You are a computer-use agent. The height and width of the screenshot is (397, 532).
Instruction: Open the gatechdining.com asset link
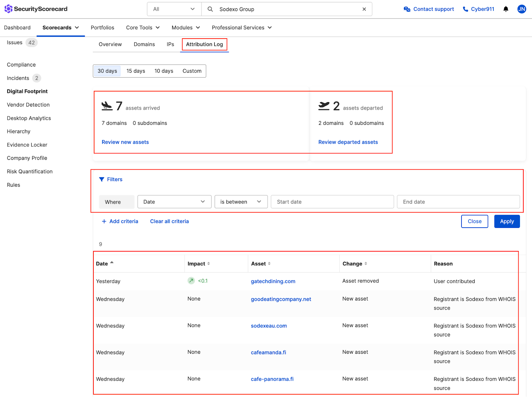coord(273,281)
